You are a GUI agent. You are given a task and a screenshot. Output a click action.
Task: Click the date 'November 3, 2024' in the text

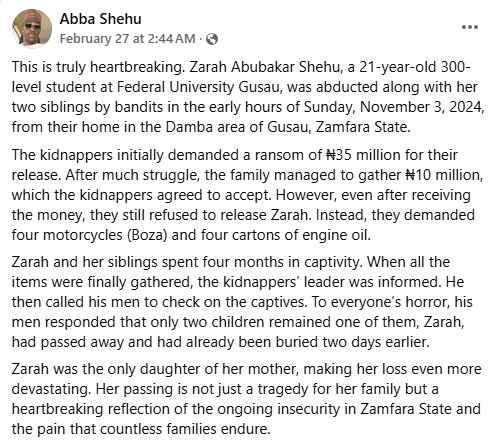coord(422,107)
